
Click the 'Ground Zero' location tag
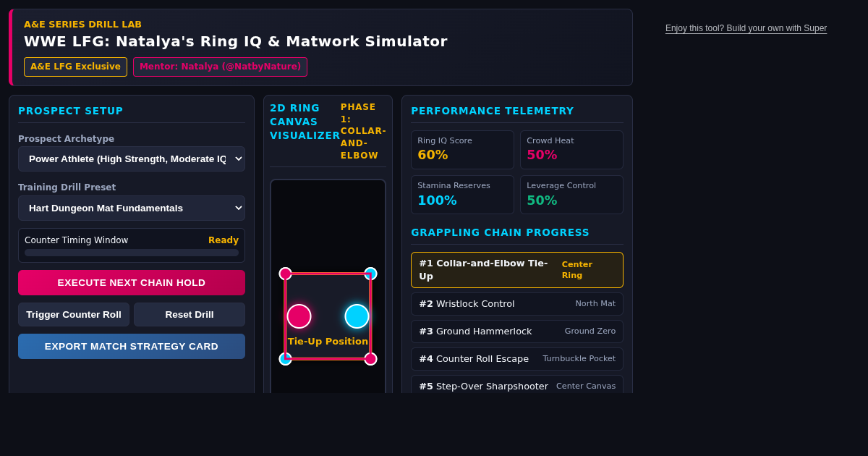(590, 332)
